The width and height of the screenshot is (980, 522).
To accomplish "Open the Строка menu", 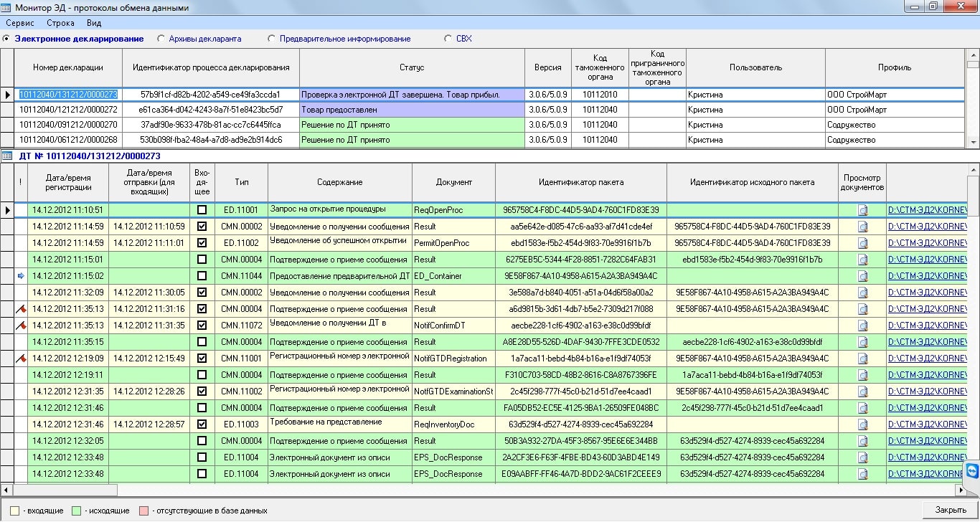I will [x=60, y=23].
